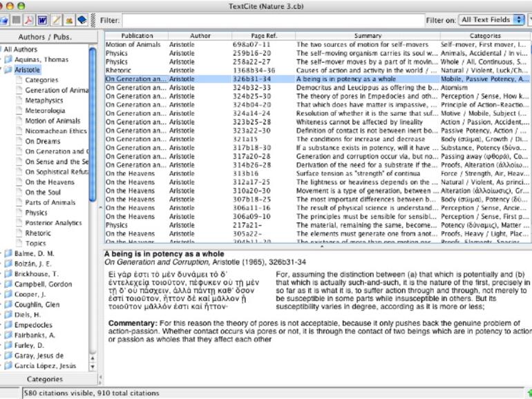Open the Filter on All Text Fields dropdown

pos(492,20)
